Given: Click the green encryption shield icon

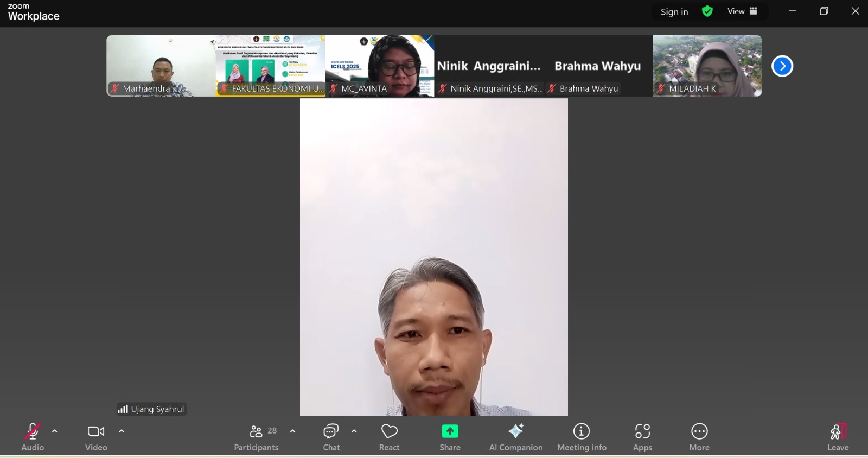Looking at the screenshot, I should tap(707, 11).
